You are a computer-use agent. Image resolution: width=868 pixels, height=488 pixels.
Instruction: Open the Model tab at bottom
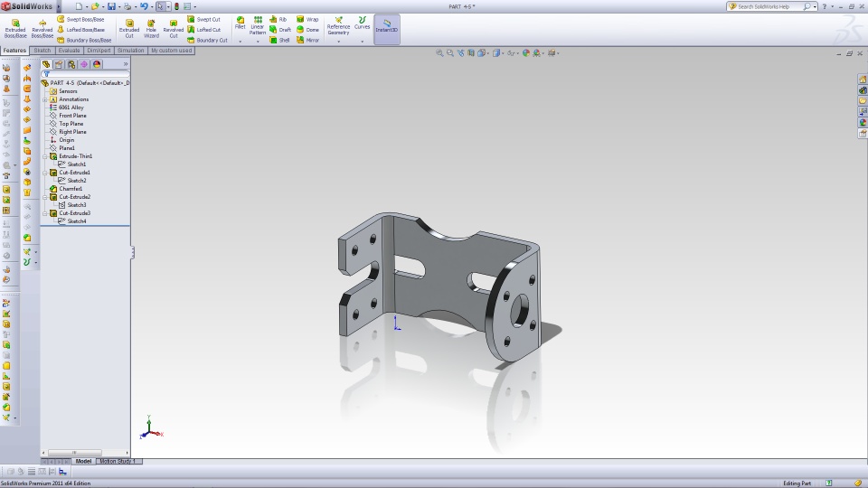83,462
